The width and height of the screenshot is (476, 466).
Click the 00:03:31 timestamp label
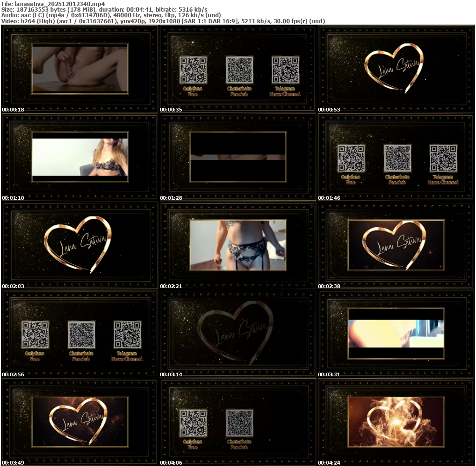coord(329,374)
